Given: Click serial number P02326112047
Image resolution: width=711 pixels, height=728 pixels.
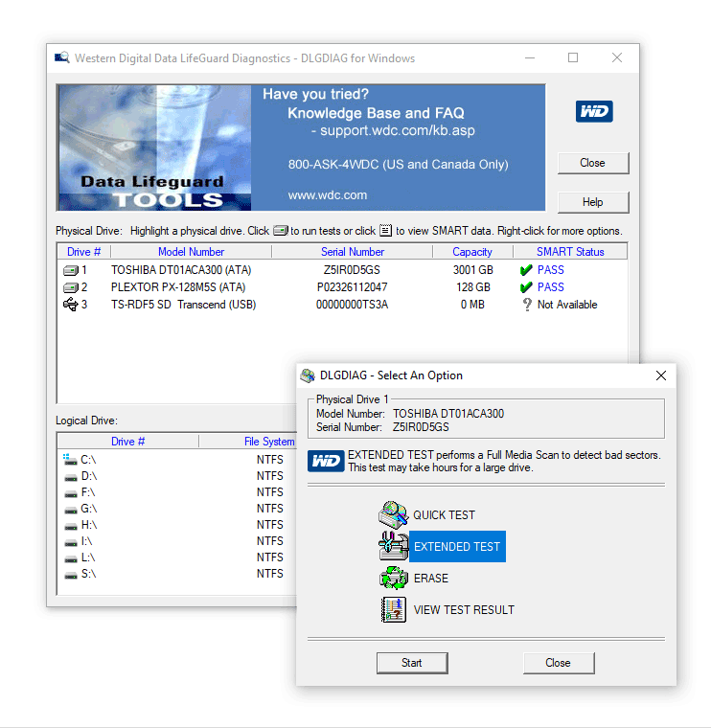Looking at the screenshot, I should (x=352, y=287).
